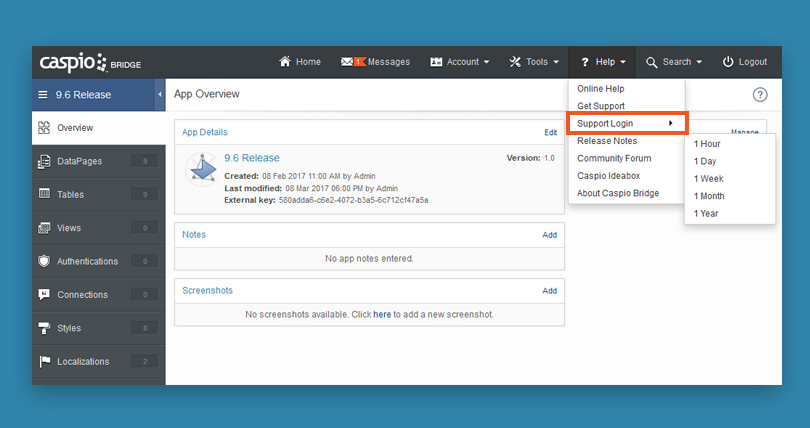Open DataPages in sidebar
Screen dimensions: 810x428
click(x=79, y=161)
